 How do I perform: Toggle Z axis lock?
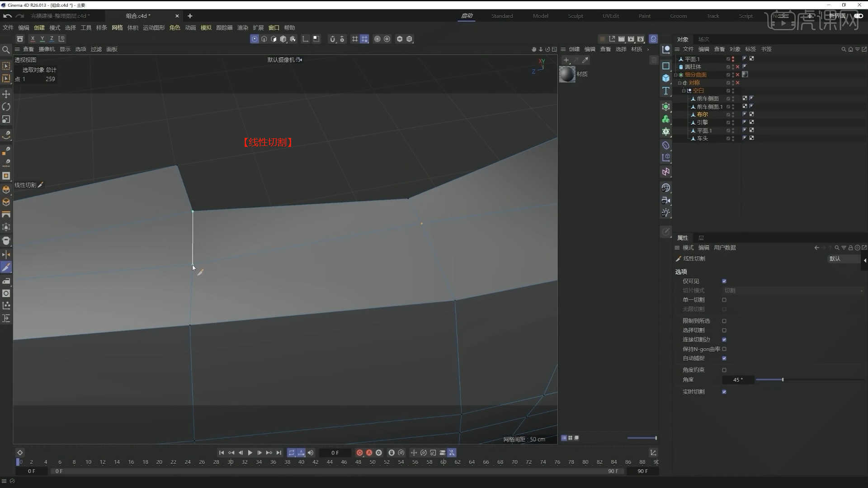[52, 39]
